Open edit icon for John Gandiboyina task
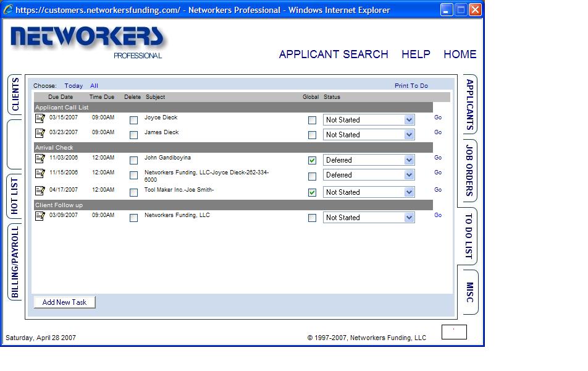This screenshot has width=588, height=371. point(40,158)
